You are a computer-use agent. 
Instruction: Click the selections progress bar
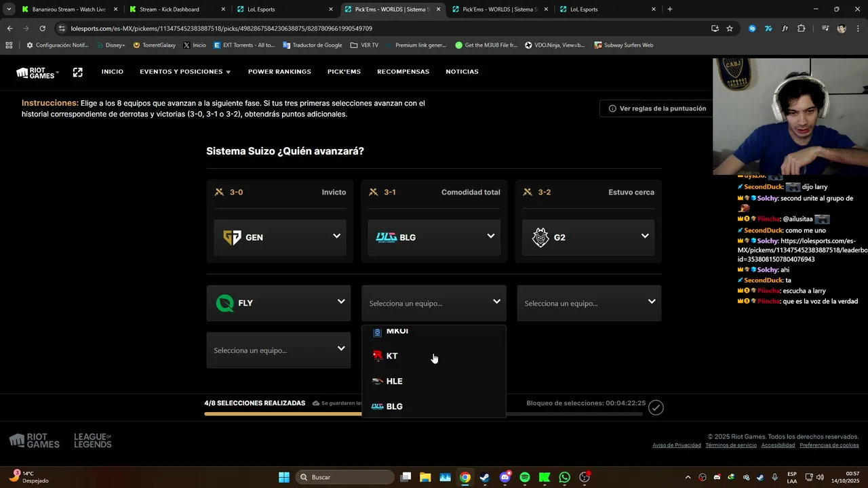pyautogui.click(x=423, y=413)
